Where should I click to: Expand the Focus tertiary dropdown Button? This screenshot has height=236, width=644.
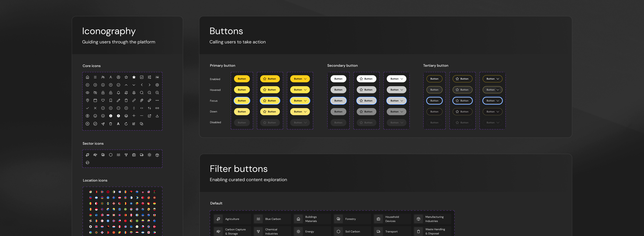pos(492,101)
